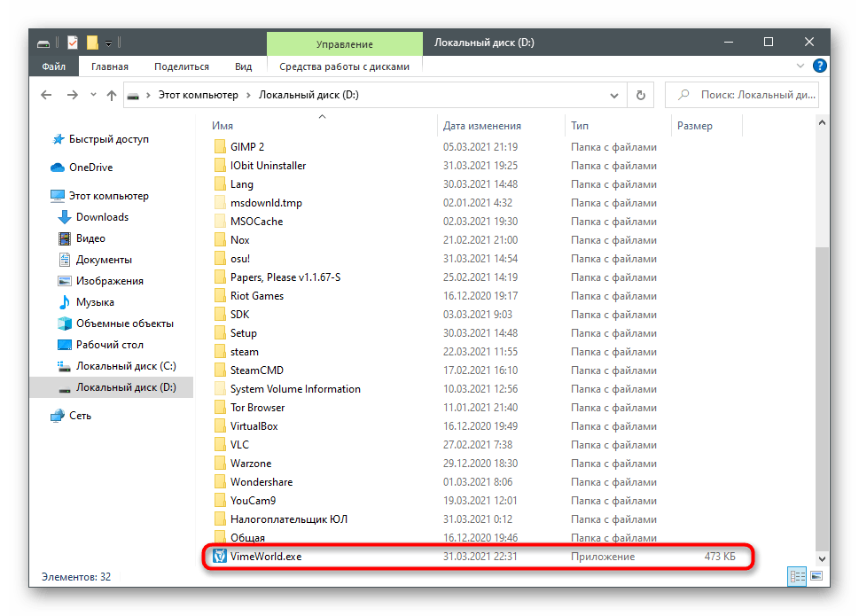Refresh the folder view

tap(640, 95)
